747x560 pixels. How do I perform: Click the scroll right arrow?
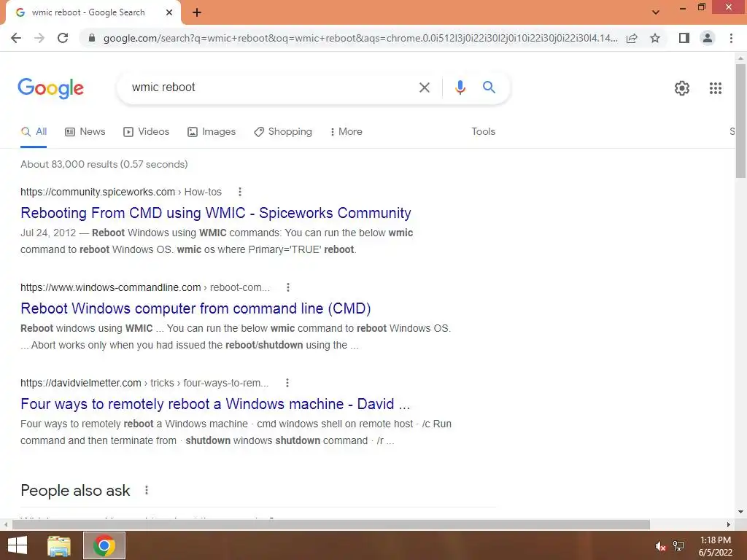(x=729, y=525)
